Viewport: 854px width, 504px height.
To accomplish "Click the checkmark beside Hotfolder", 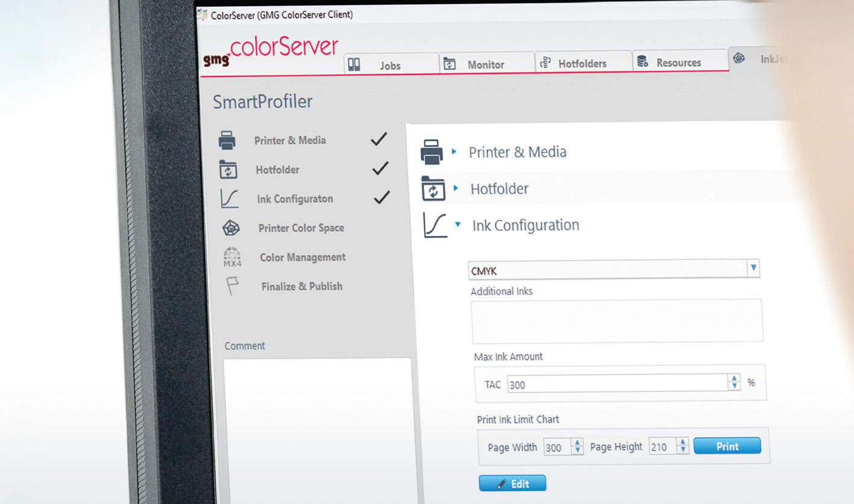I will click(x=380, y=169).
